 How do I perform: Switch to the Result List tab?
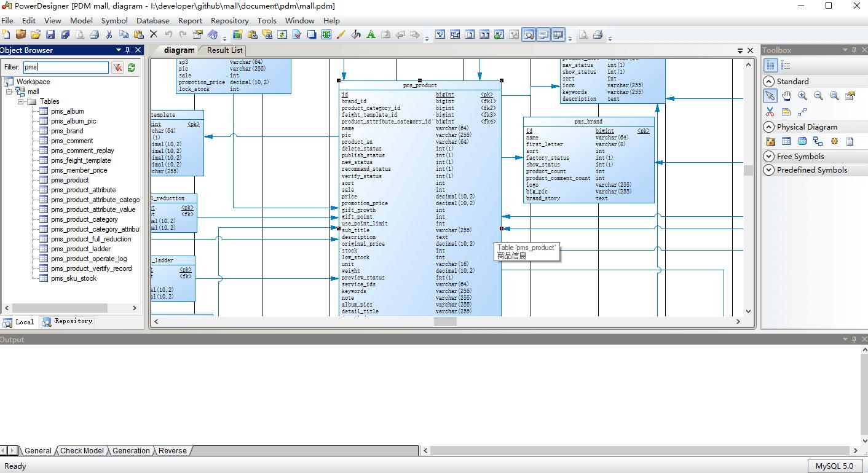(224, 50)
